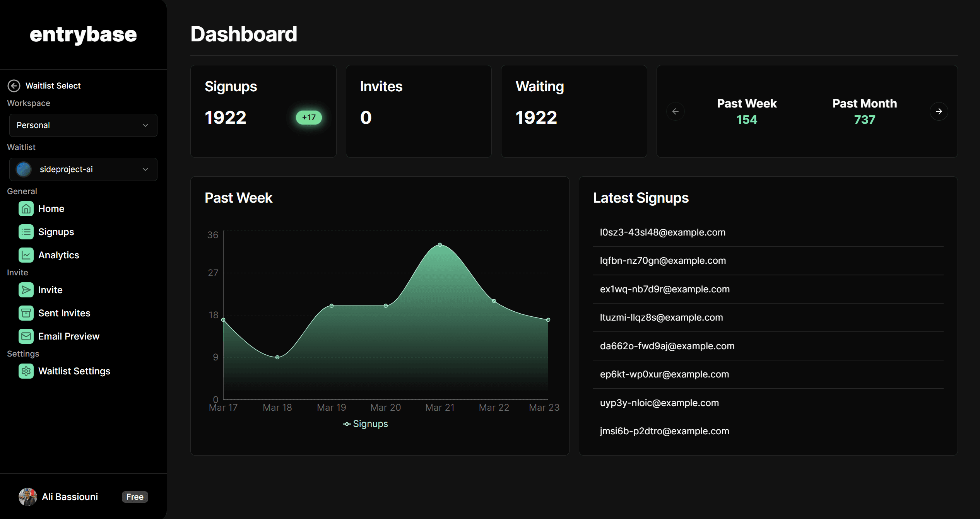Open the Signups list icon
This screenshot has width=980, height=519.
[x=26, y=232]
